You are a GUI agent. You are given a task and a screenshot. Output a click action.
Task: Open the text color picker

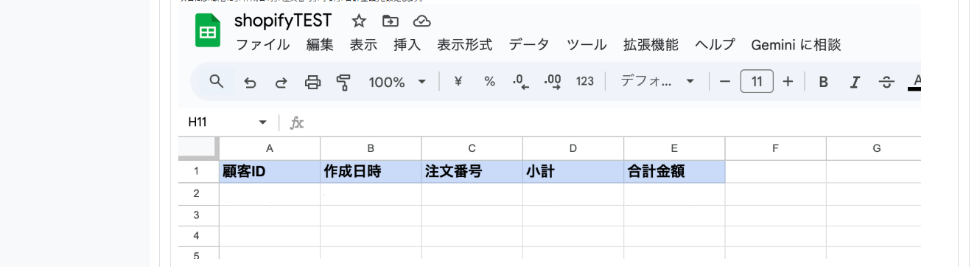click(x=915, y=82)
